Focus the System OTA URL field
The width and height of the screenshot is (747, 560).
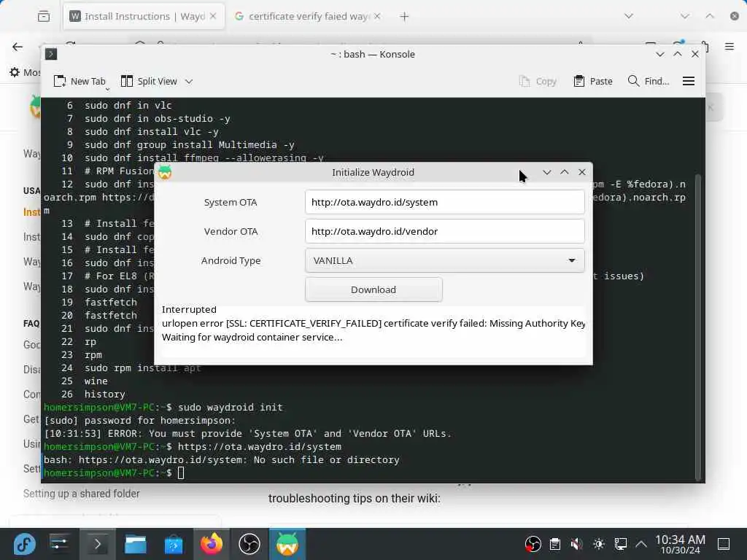444,202
